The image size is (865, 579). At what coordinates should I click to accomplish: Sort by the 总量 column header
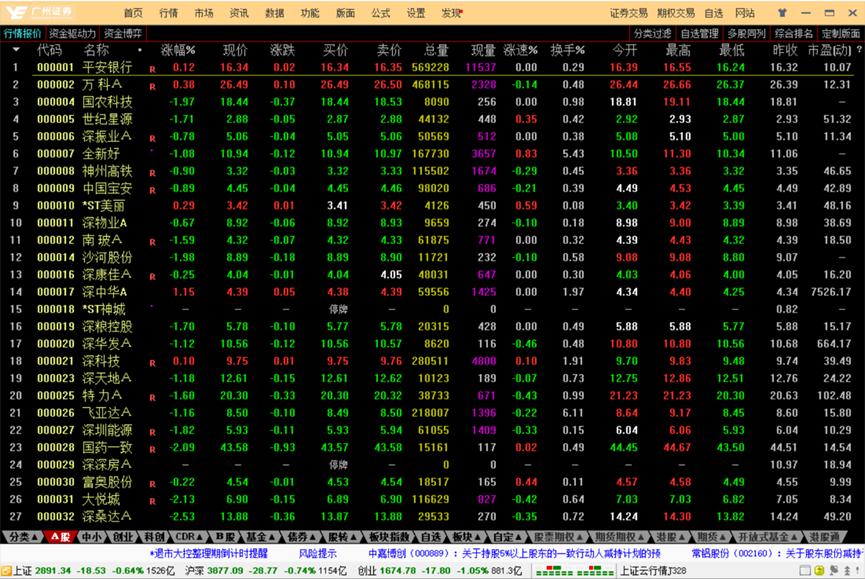click(x=436, y=50)
